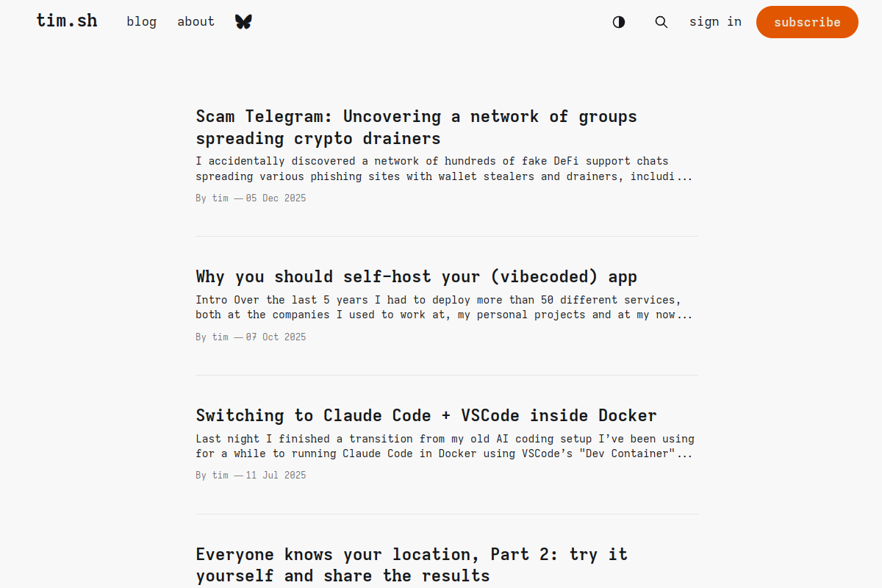
Task: Click the tim.sh site logo
Action: (x=67, y=21)
